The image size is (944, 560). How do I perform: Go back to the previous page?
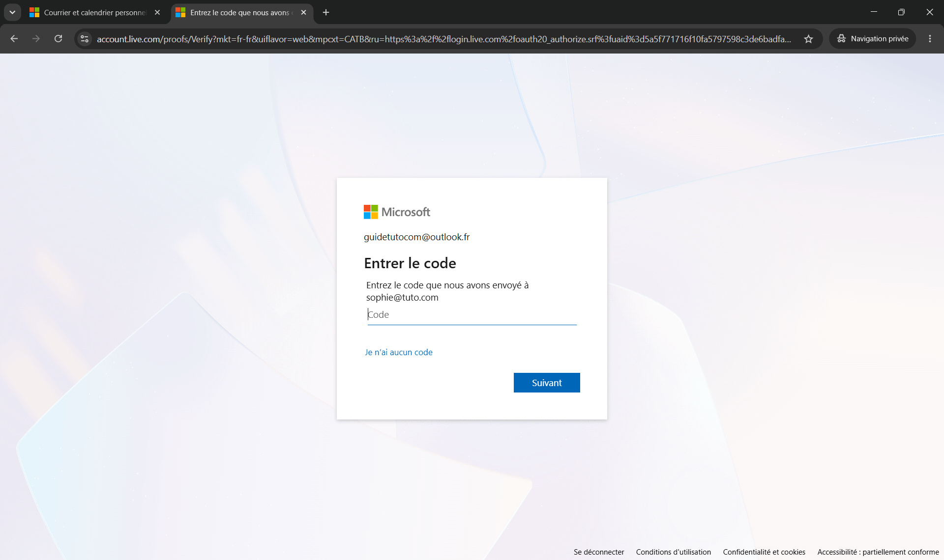[14, 39]
